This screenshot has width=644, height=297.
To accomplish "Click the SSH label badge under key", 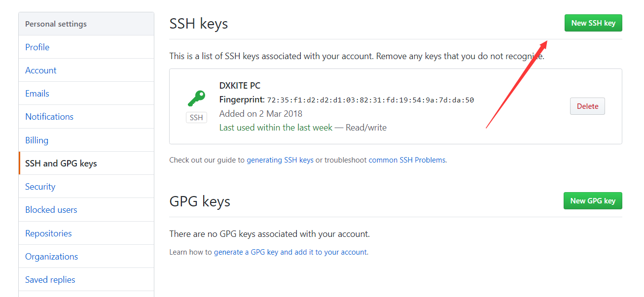I will click(x=196, y=118).
